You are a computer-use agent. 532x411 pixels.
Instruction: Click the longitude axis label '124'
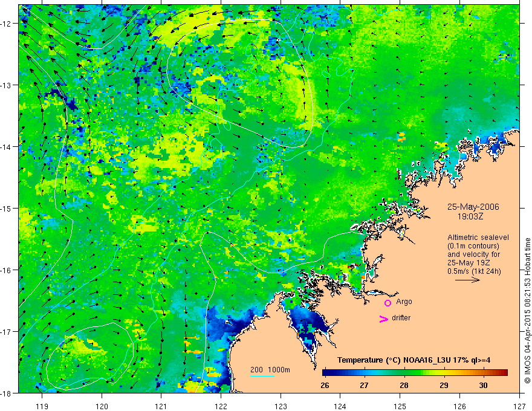(340, 406)
